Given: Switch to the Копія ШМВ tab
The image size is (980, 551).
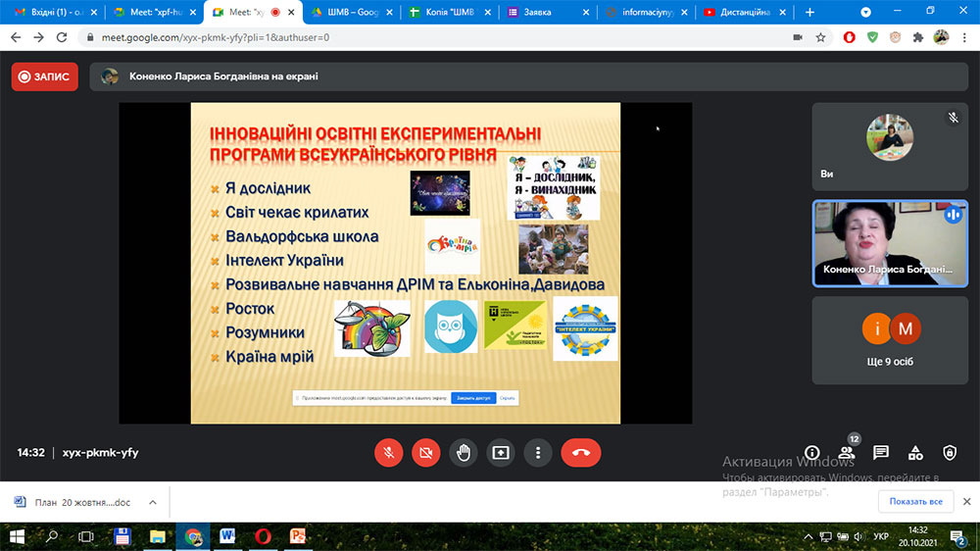Looking at the screenshot, I should (449, 12).
